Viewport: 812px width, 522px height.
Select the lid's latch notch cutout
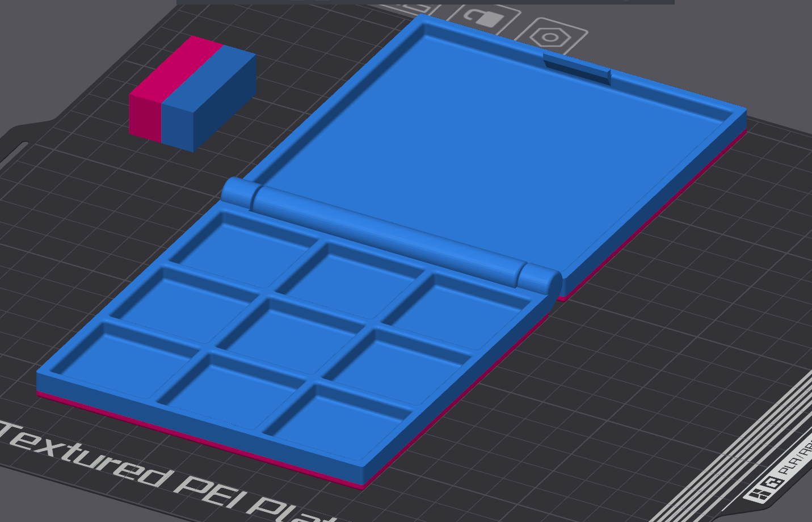[x=576, y=69]
